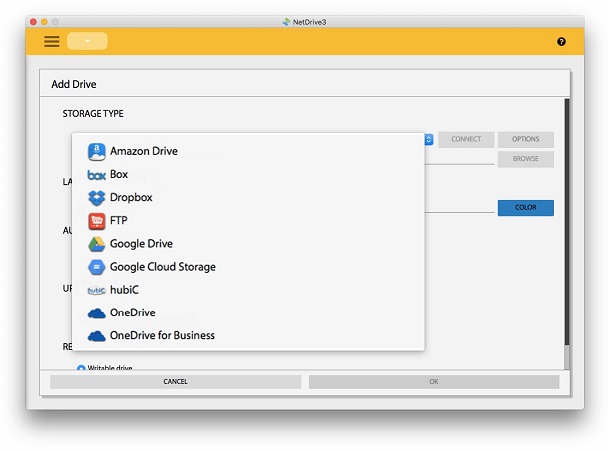This screenshot has width=608, height=450.
Task: Choose Dropbox as storage type
Action: 248,197
